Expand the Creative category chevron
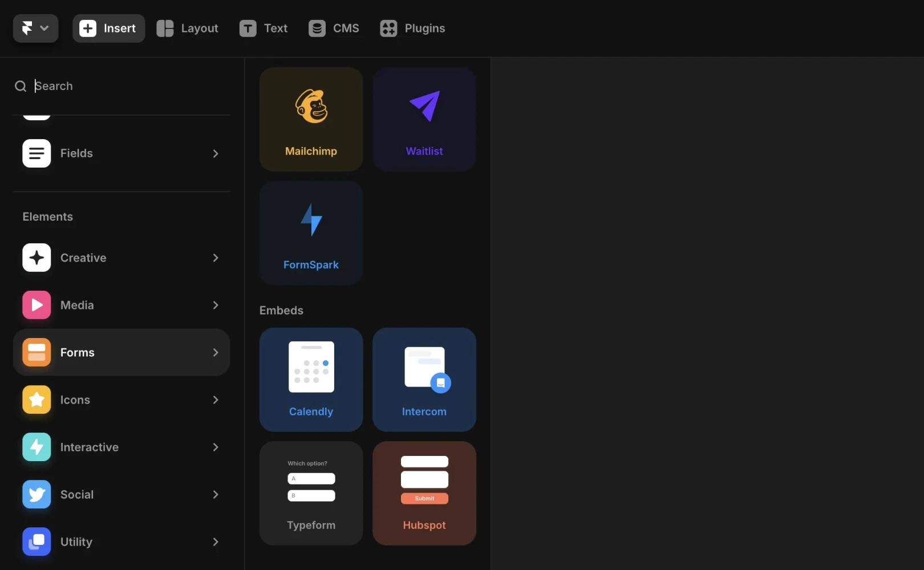 pyautogui.click(x=216, y=258)
